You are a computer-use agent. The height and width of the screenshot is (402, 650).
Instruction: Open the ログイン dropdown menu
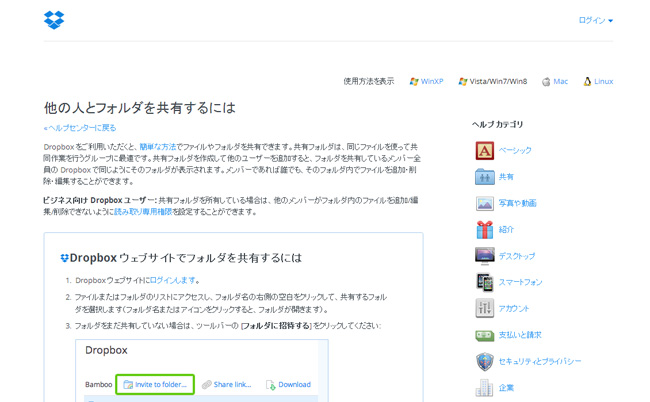click(x=596, y=20)
